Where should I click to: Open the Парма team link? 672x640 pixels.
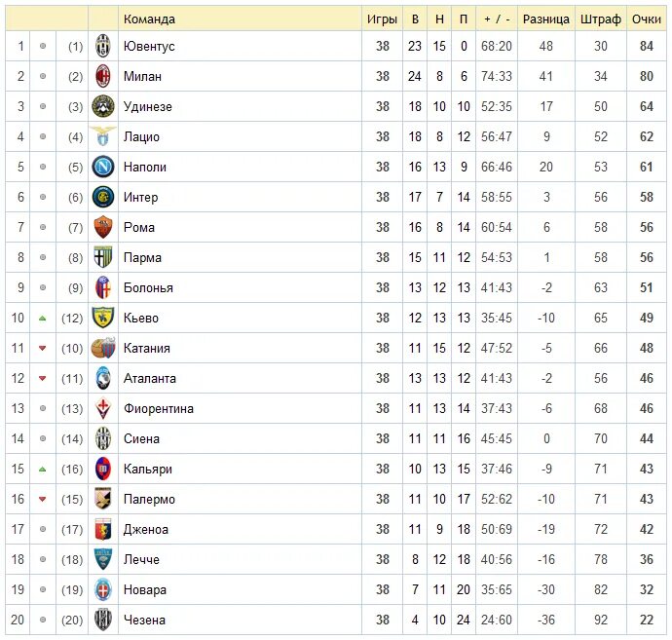(x=142, y=257)
